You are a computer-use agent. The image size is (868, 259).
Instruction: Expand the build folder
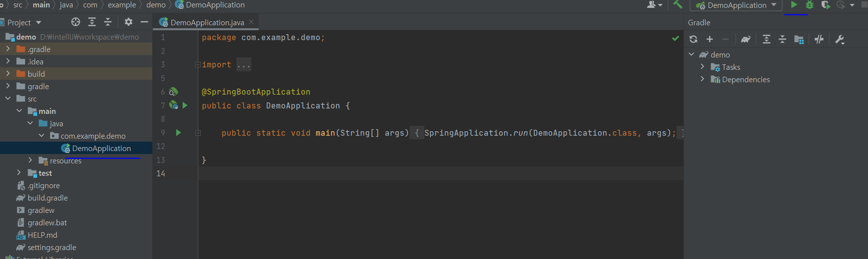click(x=8, y=73)
